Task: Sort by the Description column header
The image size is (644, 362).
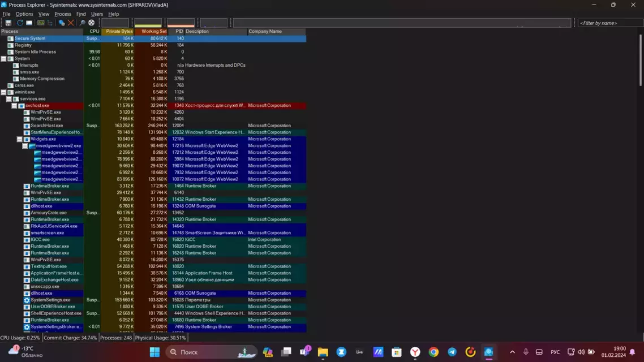Action: [x=216, y=32]
